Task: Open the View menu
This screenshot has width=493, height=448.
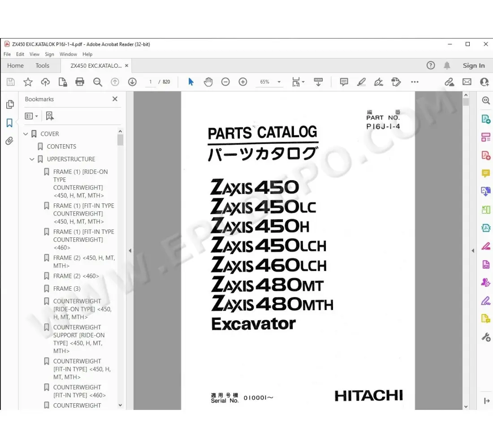Action: pyautogui.click(x=34, y=54)
